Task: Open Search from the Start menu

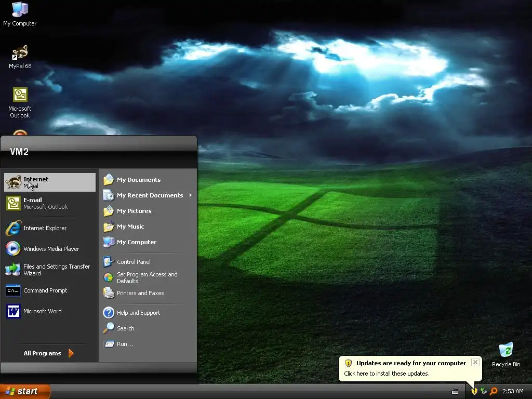Action: pyautogui.click(x=148, y=328)
